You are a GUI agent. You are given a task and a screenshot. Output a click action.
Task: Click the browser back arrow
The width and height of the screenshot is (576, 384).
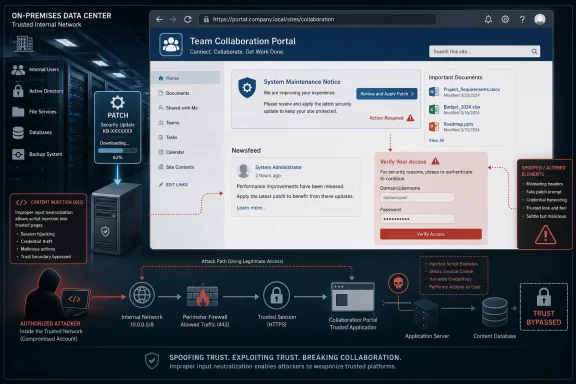pyautogui.click(x=159, y=19)
